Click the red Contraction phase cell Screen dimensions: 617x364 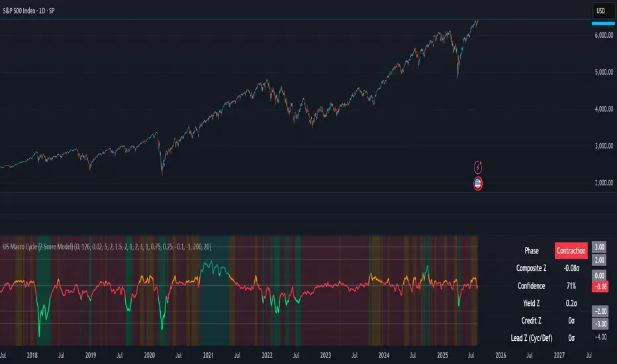pos(571,251)
